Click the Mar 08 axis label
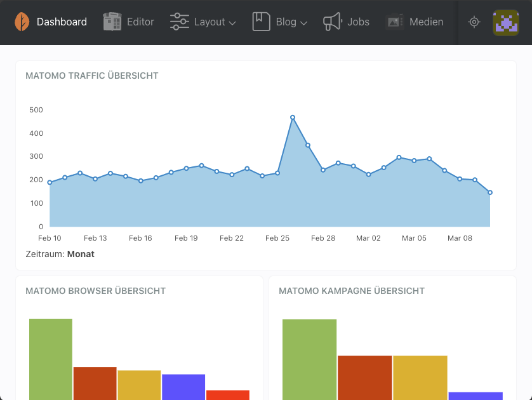Screen dimensions: 532x400 [460, 238]
